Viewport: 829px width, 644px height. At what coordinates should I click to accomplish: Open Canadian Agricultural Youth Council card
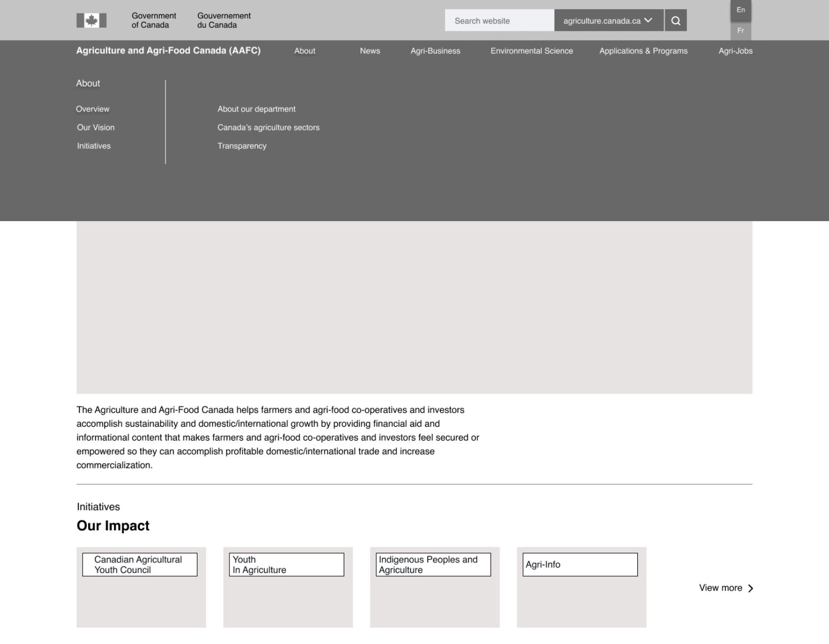[x=141, y=587]
